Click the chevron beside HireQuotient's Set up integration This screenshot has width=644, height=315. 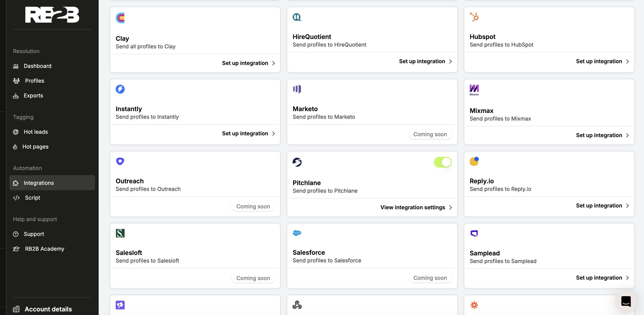(450, 61)
